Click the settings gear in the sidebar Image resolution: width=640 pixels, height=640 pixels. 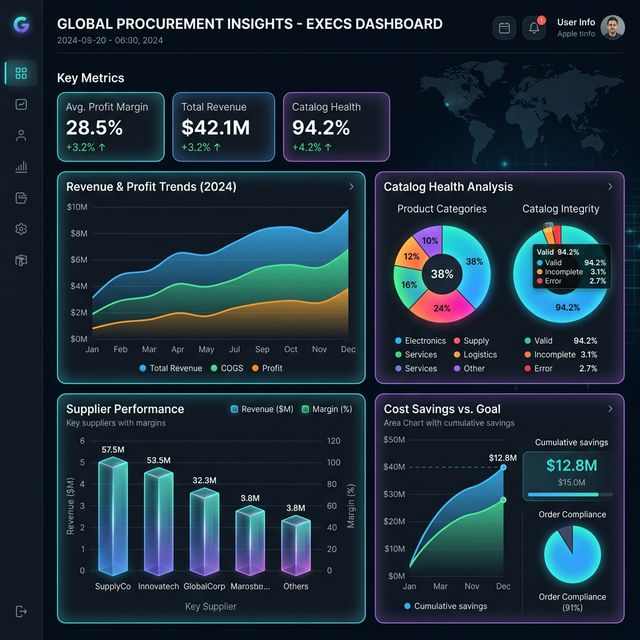(x=21, y=229)
